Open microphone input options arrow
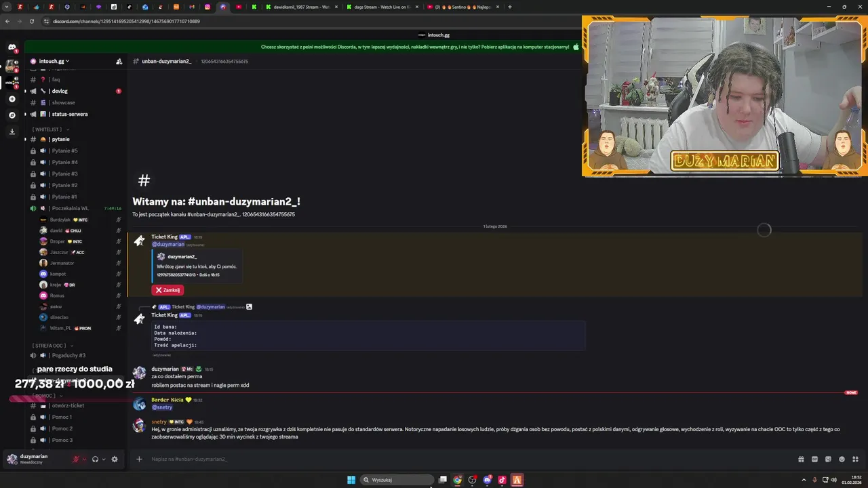868x488 pixels. click(84, 459)
